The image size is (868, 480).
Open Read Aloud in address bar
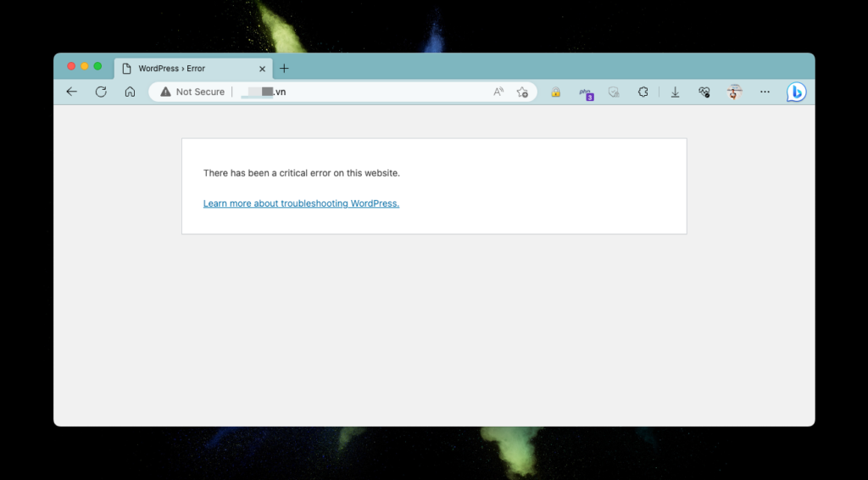(x=498, y=92)
